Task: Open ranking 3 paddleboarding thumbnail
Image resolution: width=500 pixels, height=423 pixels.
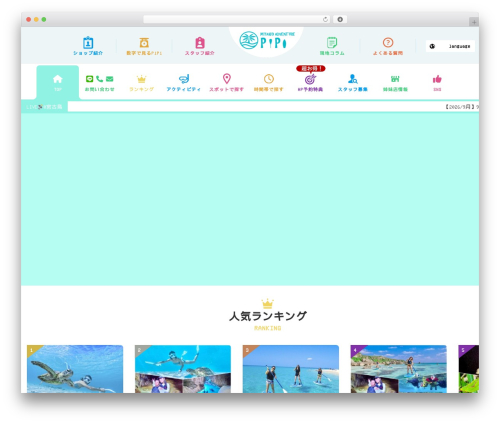Action: [291, 369]
